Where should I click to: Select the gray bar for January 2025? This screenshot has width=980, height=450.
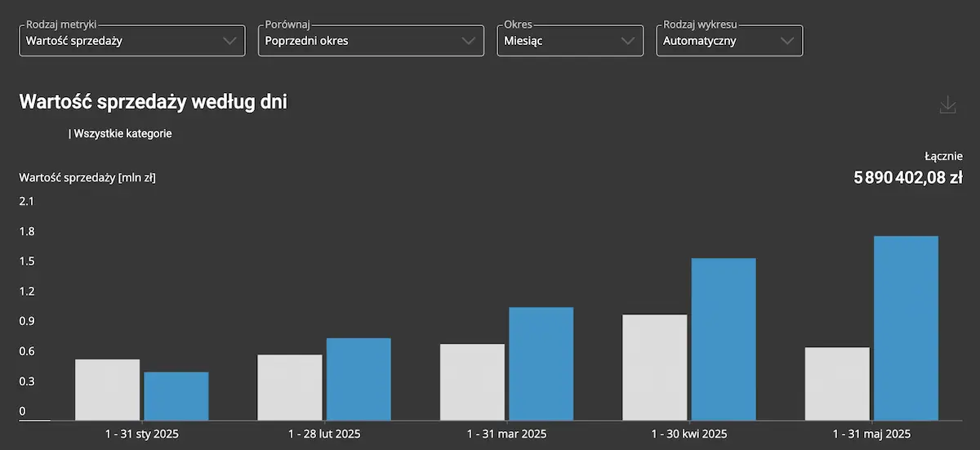pyautogui.click(x=107, y=390)
